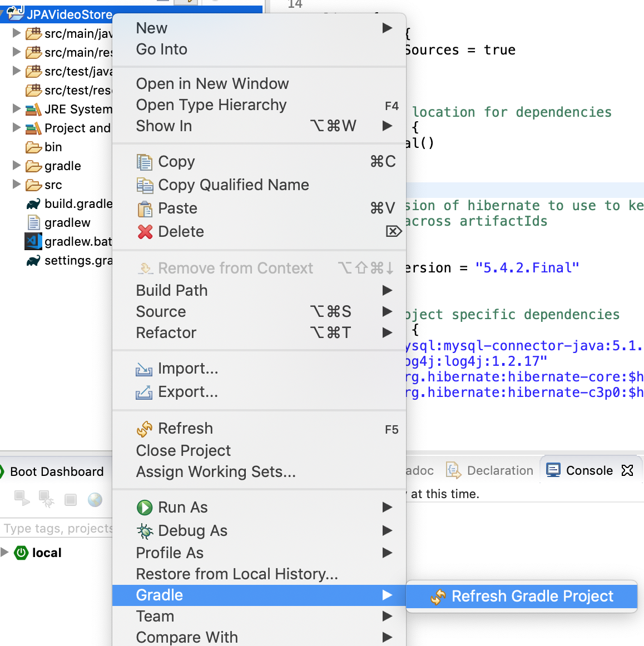
Task: Click the Paste clipboard icon
Action: pos(145,208)
